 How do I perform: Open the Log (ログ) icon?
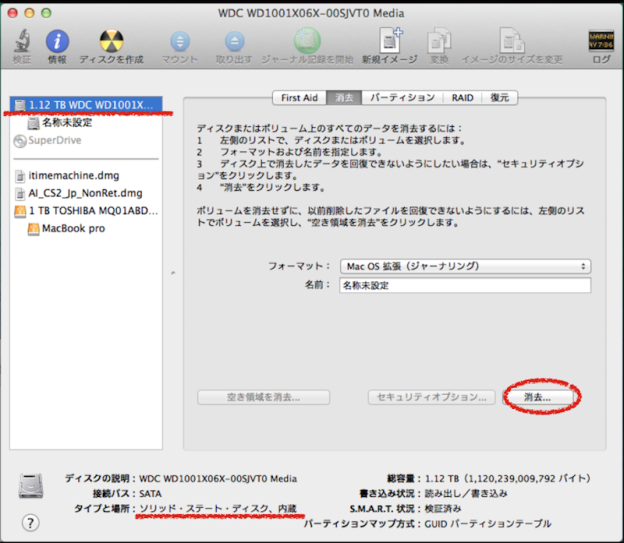pyautogui.click(x=601, y=41)
